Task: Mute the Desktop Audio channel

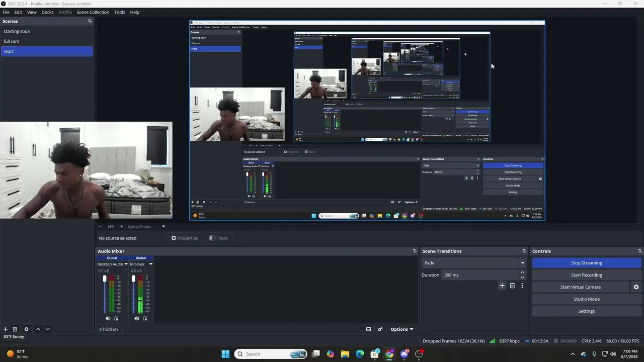Action: click(108, 318)
